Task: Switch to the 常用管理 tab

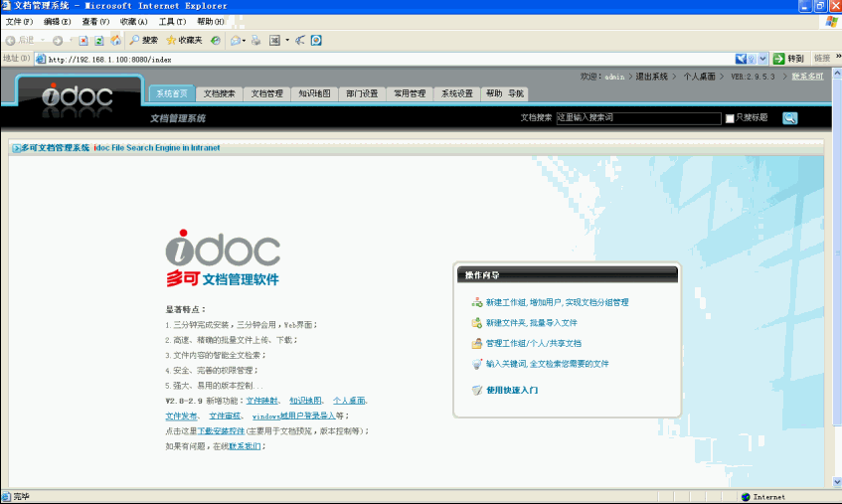Action: (410, 93)
